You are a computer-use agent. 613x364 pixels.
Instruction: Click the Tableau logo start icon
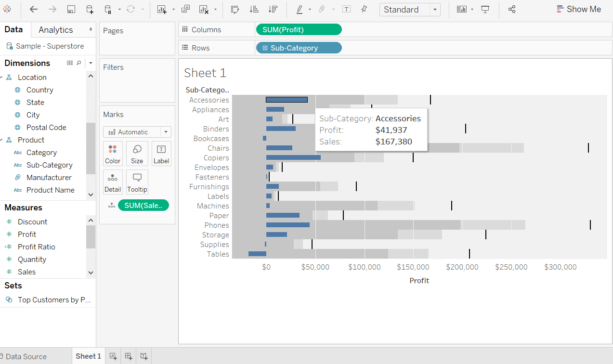[7, 9]
